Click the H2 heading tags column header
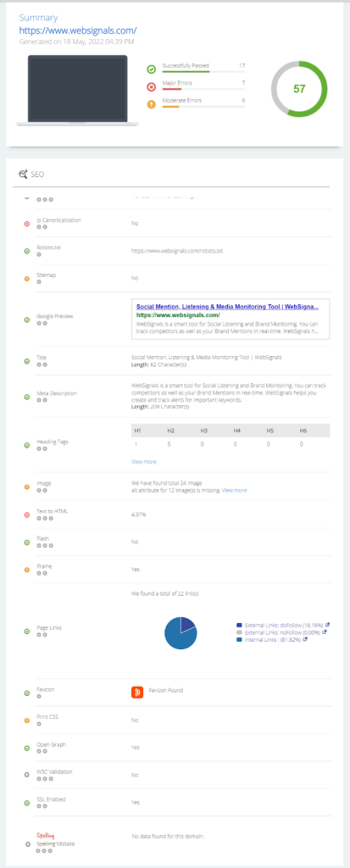This screenshot has width=350, height=868. click(170, 430)
